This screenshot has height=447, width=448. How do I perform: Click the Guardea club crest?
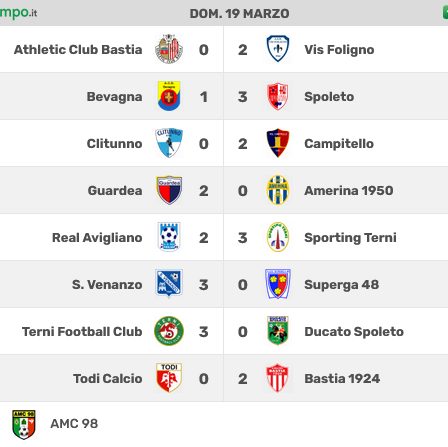pos(169,190)
